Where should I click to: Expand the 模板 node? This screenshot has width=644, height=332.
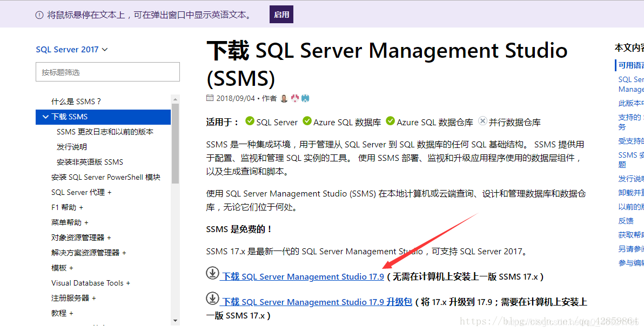(x=62, y=268)
